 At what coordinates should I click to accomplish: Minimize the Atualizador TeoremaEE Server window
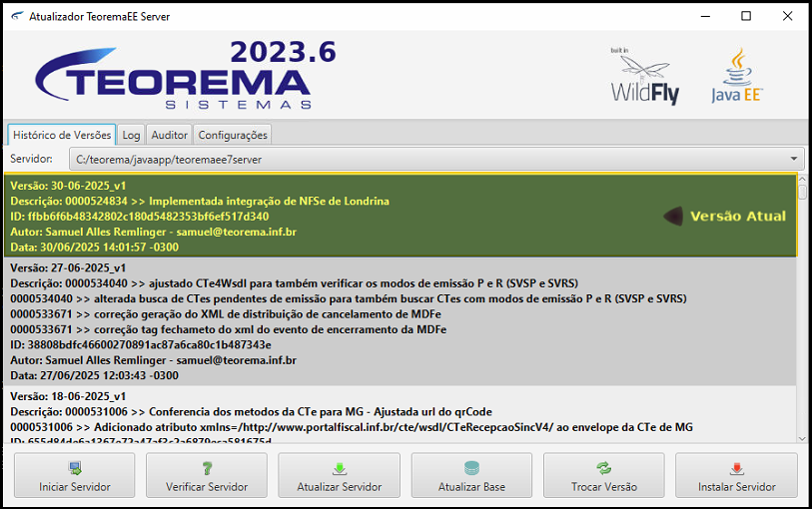pyautogui.click(x=705, y=16)
